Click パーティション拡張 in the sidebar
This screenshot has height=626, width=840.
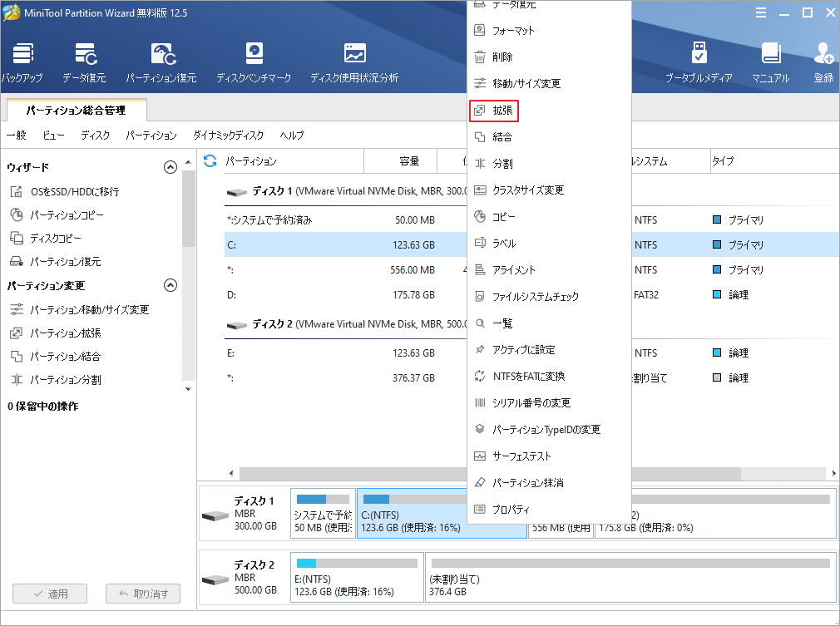(x=55, y=333)
